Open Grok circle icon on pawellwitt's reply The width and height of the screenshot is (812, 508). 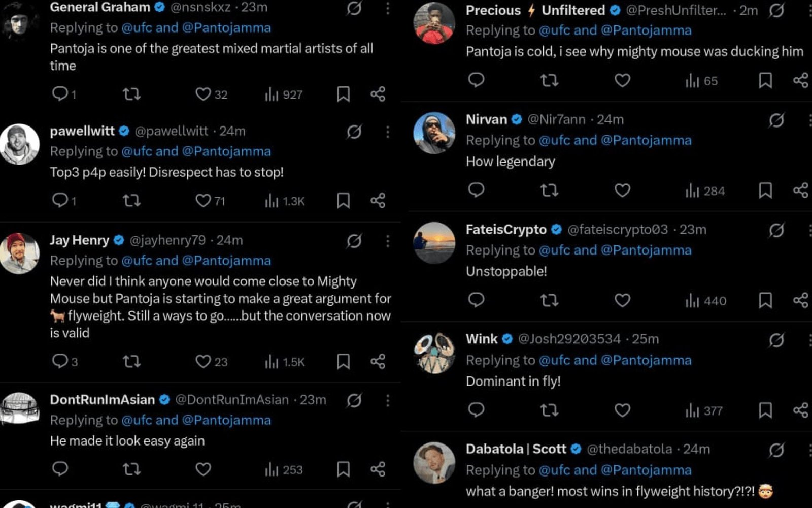point(354,132)
